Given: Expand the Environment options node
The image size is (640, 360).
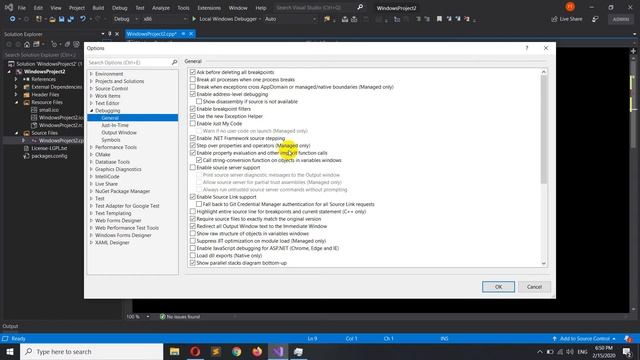Looking at the screenshot, I should coord(91,74).
